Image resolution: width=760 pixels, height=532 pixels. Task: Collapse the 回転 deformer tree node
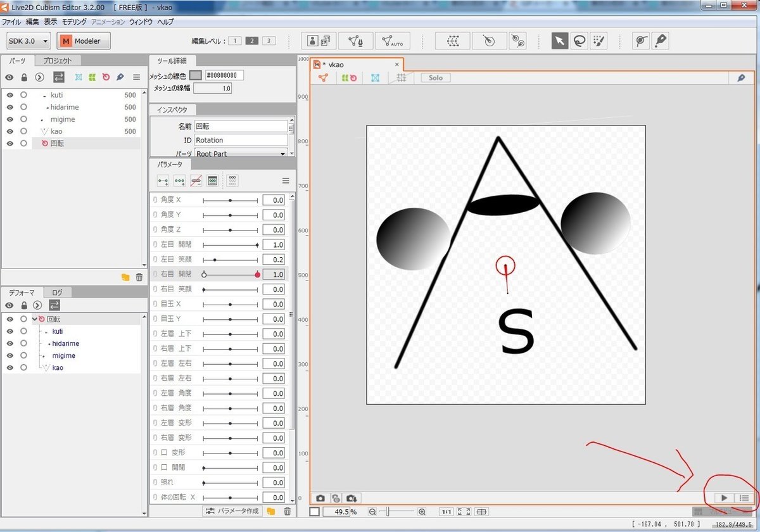35,319
